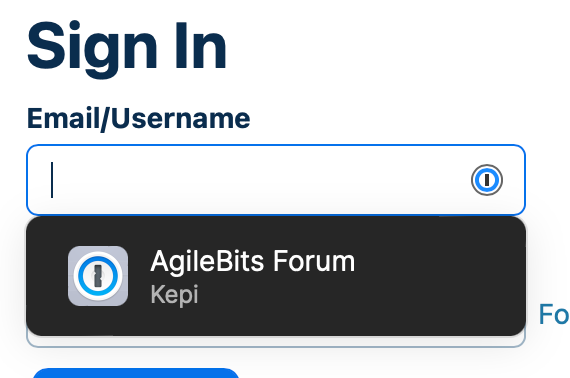Focus the Email/Username input field
The height and width of the screenshot is (378, 570).
(276, 180)
